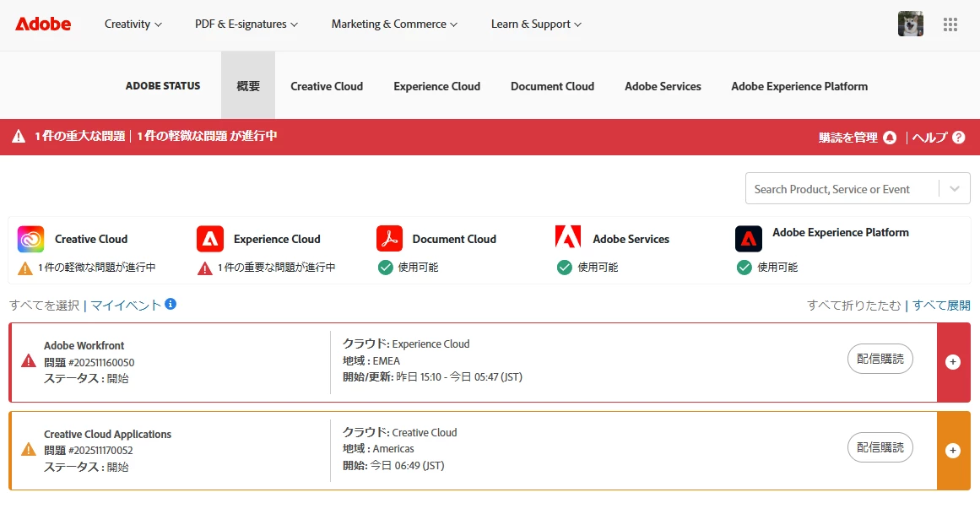This screenshot has width=980, height=514.
Task: Click 購読を管理 in the banner
Action: (x=848, y=138)
